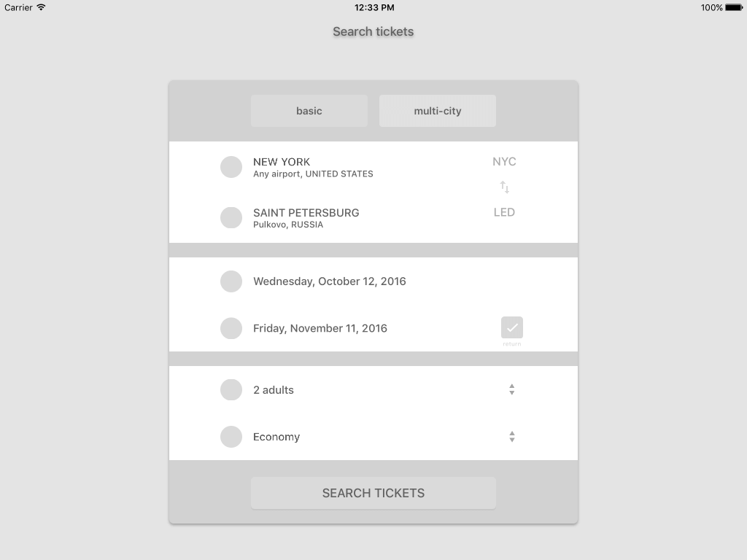Select the LED airport code
Screen dimensions: 747x560
[x=504, y=212]
